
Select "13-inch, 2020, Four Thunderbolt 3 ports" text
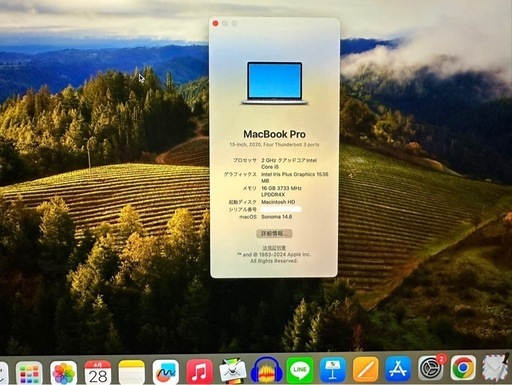(274, 145)
